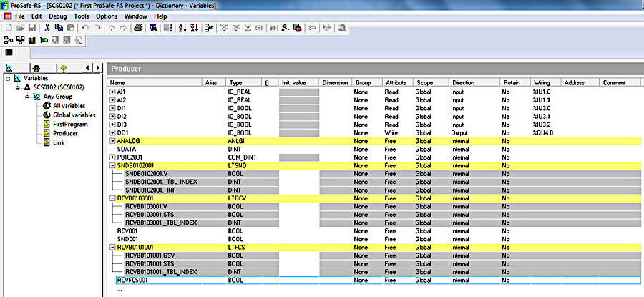The image size is (644, 297).
Task: Collapse the SNDB0102001 structure row
Action: pos(112,165)
